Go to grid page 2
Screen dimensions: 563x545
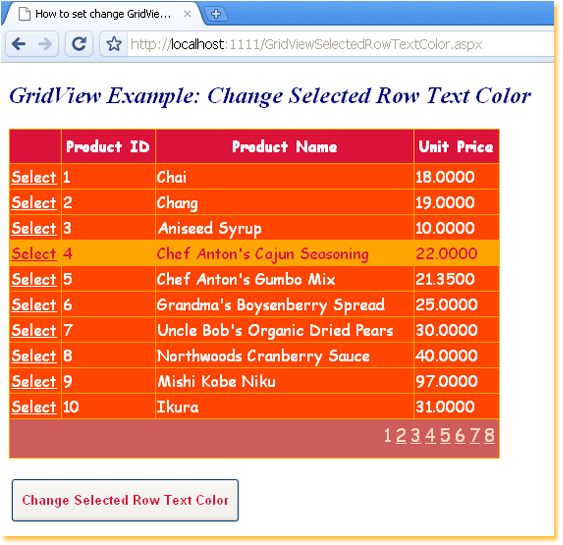click(401, 435)
